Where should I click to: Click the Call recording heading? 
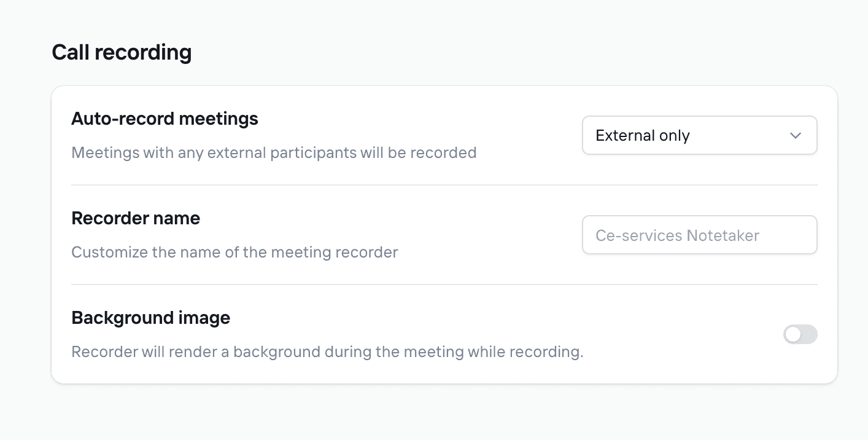point(122,52)
